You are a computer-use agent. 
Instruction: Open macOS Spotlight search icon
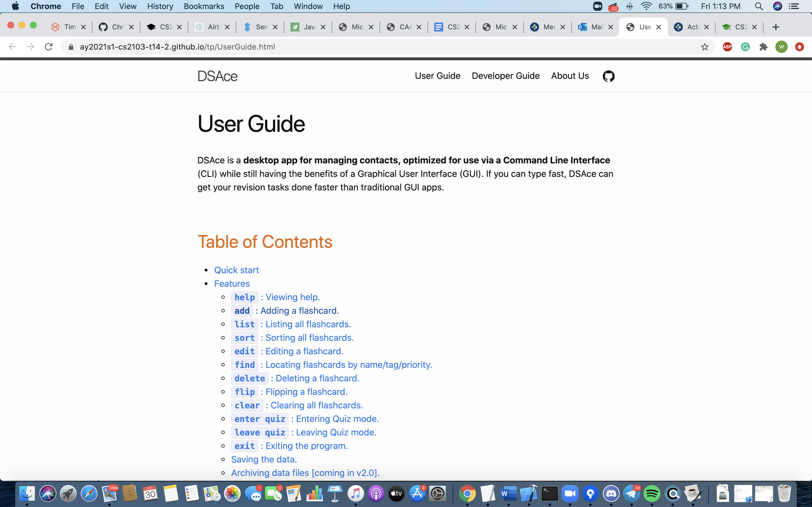(x=759, y=6)
